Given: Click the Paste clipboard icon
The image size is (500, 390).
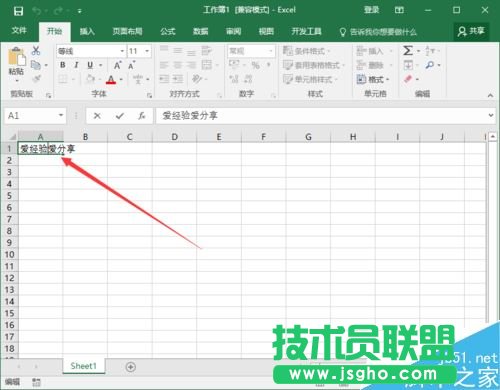Looking at the screenshot, I should click(17, 56).
